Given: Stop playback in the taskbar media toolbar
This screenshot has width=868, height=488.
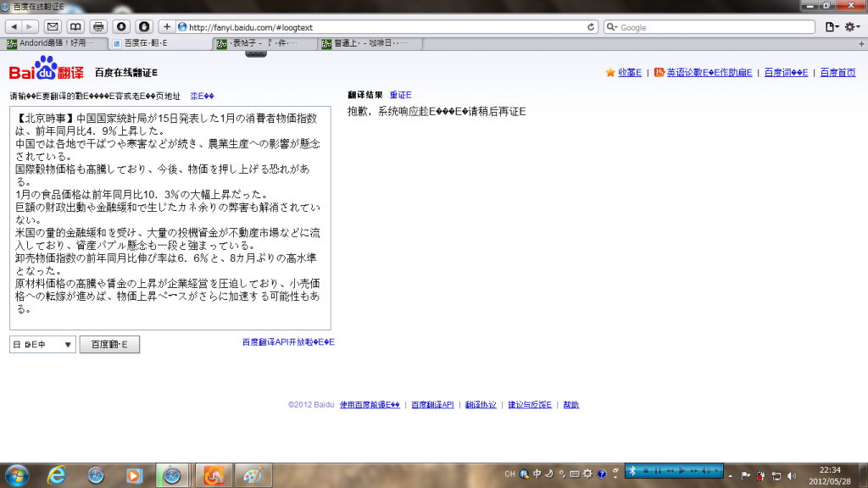Looking at the screenshot, I should coord(645,470).
